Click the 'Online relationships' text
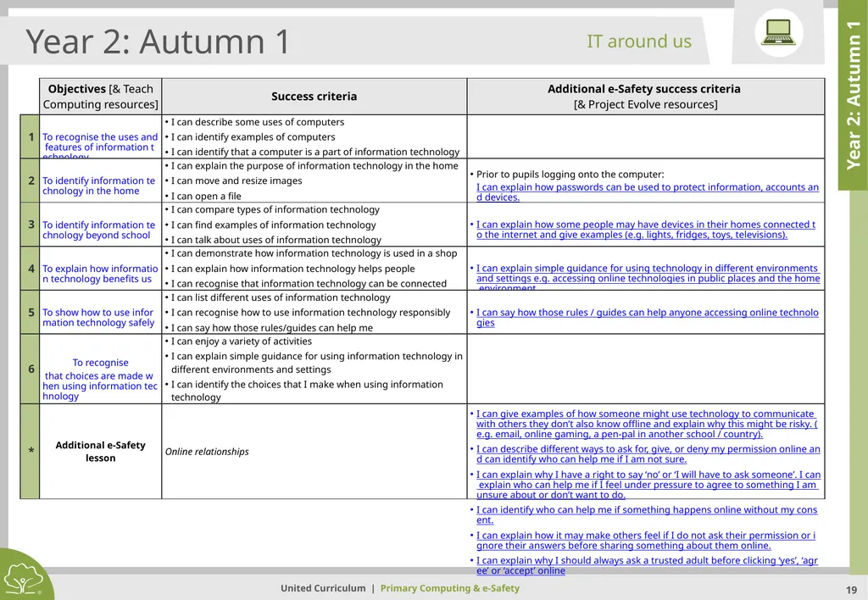This screenshot has height=600, width=868. pyautogui.click(x=207, y=452)
